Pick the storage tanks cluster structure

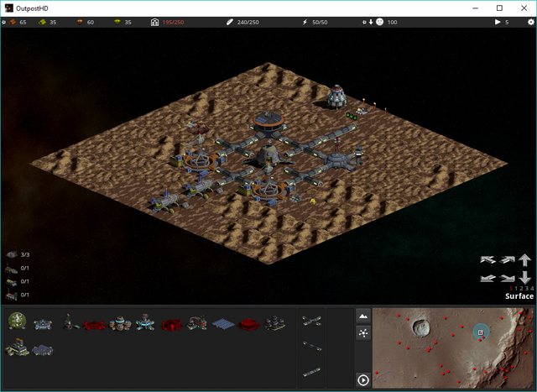(274, 323)
